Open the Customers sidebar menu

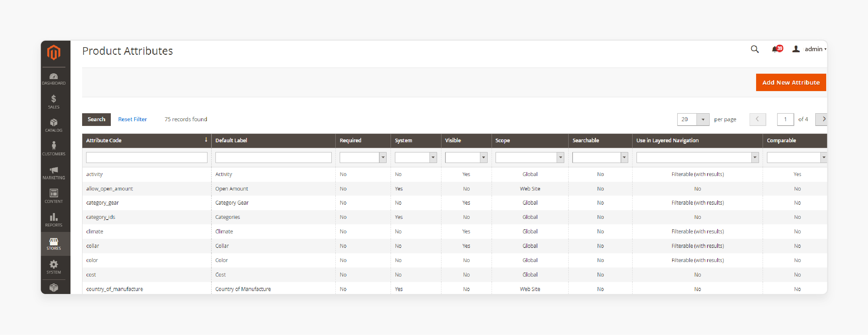54,149
